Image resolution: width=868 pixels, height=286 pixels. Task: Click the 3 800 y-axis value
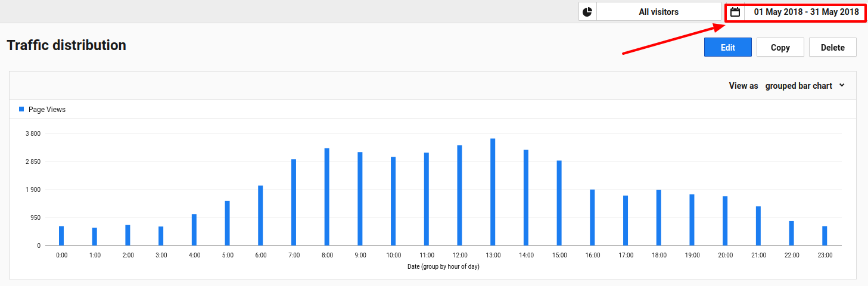[x=33, y=133]
